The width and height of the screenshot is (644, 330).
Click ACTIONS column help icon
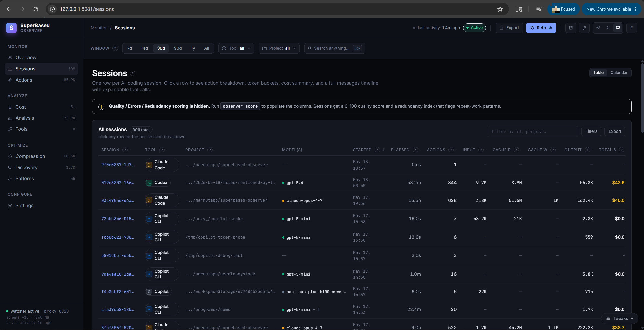pos(451,150)
